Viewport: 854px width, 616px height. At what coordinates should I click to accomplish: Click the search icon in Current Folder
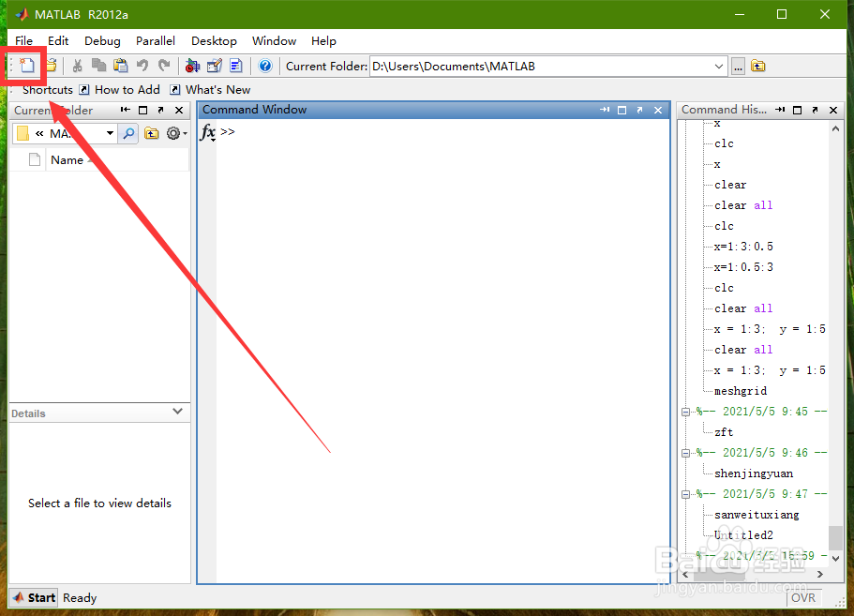point(128,133)
